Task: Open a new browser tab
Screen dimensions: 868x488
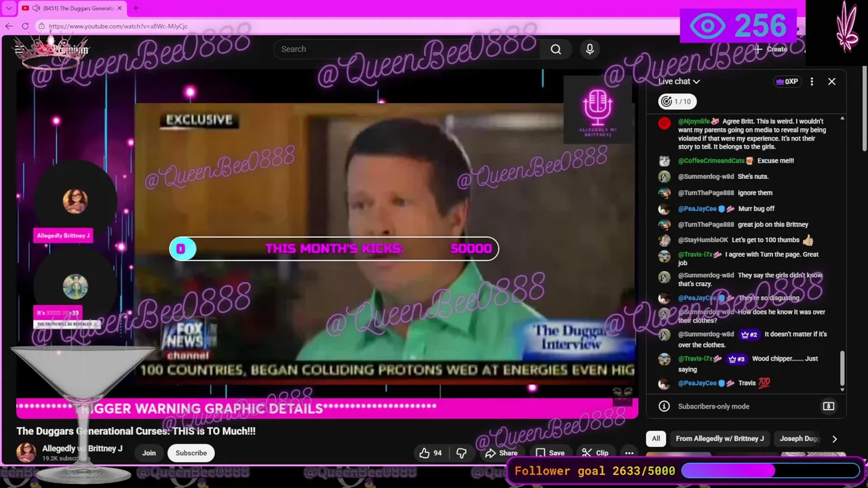Action: pos(136,8)
